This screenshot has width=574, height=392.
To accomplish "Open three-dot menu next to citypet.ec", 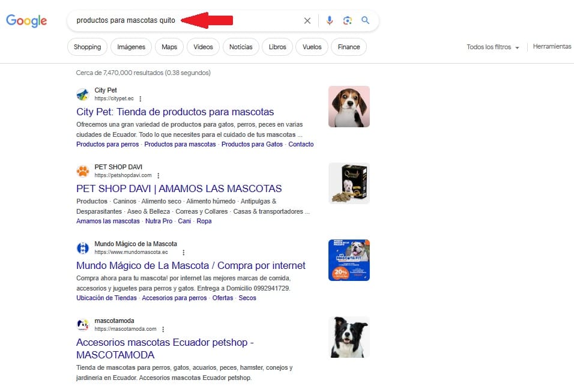I will pyautogui.click(x=140, y=99).
